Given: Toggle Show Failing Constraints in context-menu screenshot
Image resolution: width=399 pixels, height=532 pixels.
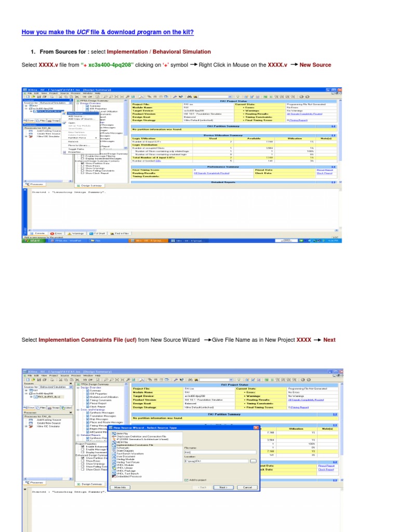Looking at the screenshot, I should coord(83,170).
